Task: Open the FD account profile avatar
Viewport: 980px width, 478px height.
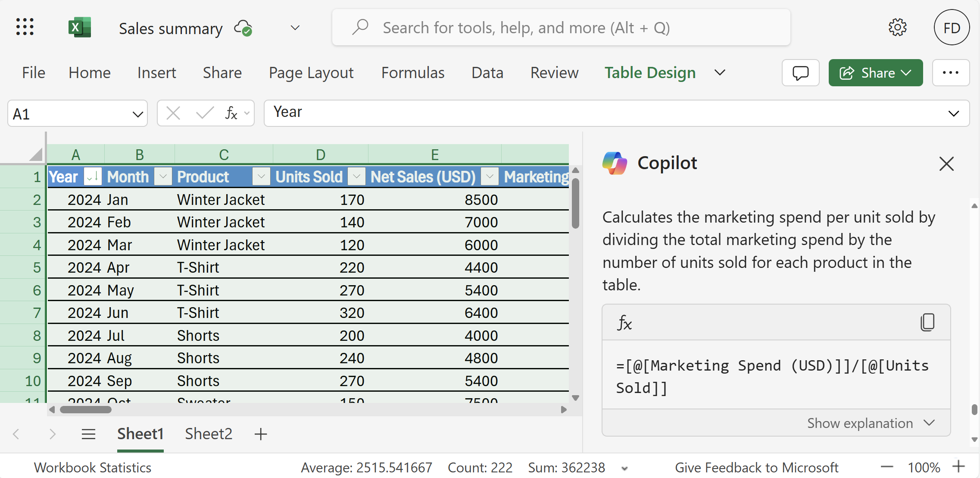Action: (952, 28)
